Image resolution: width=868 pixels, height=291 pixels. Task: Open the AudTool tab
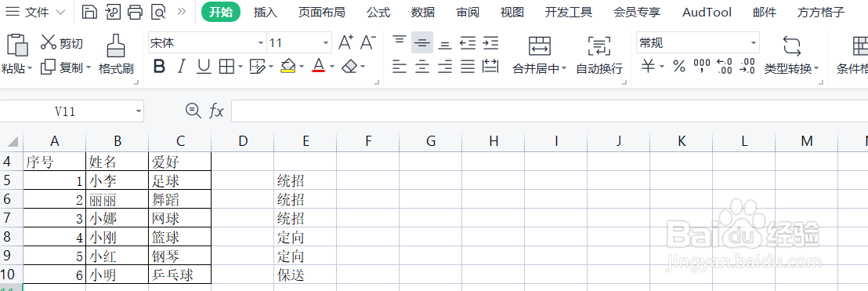707,12
